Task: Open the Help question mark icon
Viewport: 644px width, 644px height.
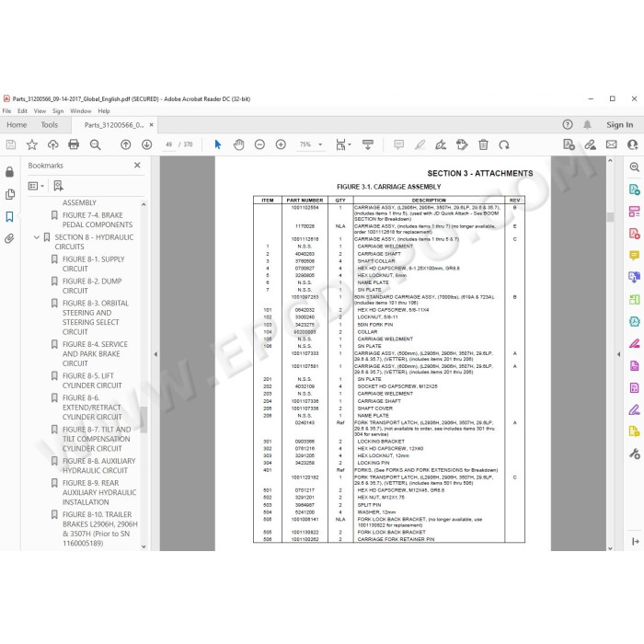Action: 568,124
